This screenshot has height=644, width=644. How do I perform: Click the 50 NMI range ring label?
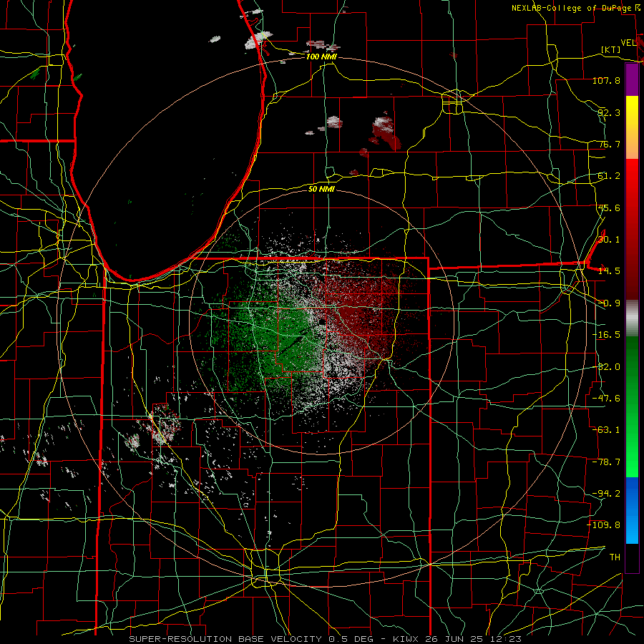click(x=321, y=189)
